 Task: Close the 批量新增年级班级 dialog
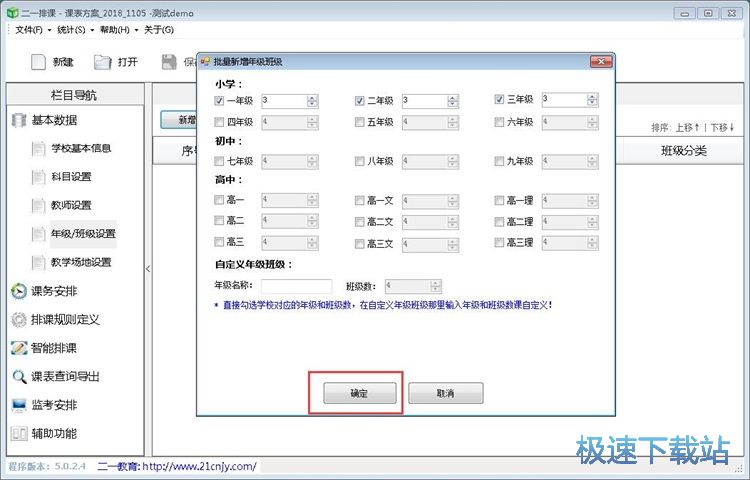pos(601,61)
